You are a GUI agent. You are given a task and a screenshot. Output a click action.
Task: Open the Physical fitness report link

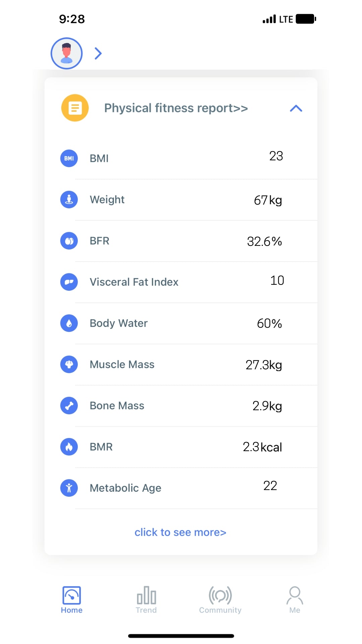pyautogui.click(x=176, y=108)
